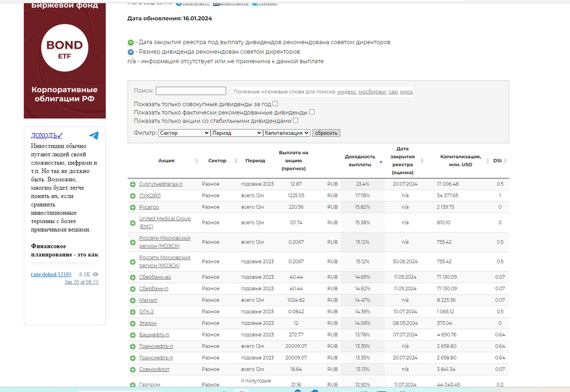Expand the Сургутнефтегаз-п row plus icon

(x=133, y=184)
